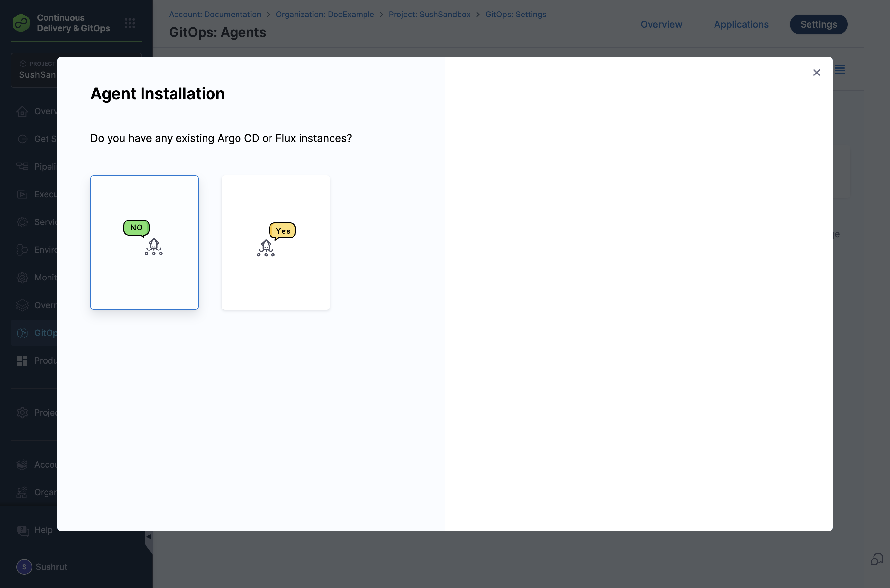Open the GitOps sidebar icon

click(22, 333)
